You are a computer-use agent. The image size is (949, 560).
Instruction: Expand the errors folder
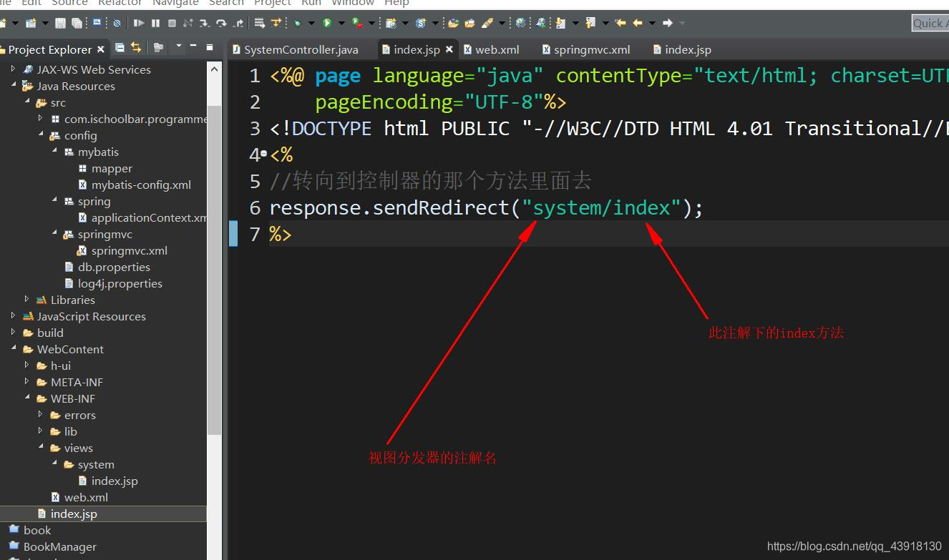click(40, 415)
